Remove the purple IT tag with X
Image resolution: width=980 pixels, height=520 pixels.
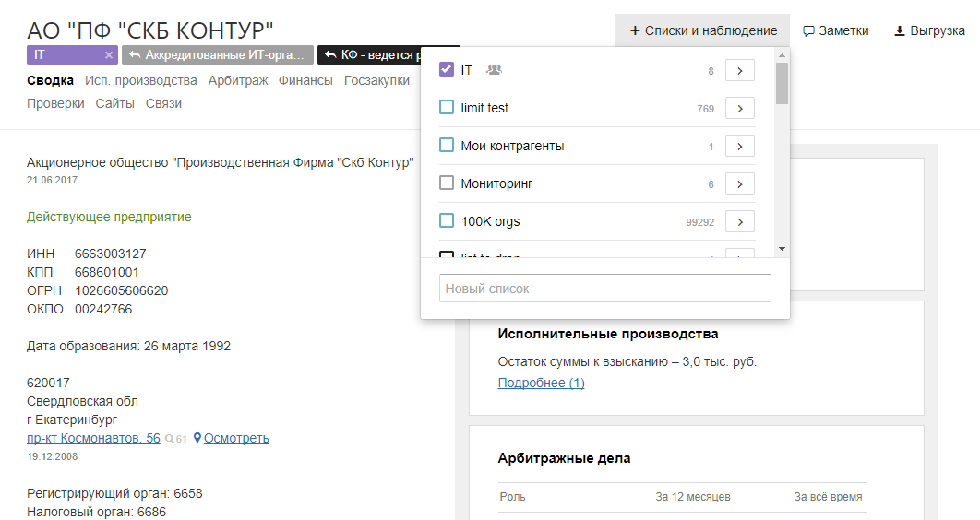coord(108,55)
